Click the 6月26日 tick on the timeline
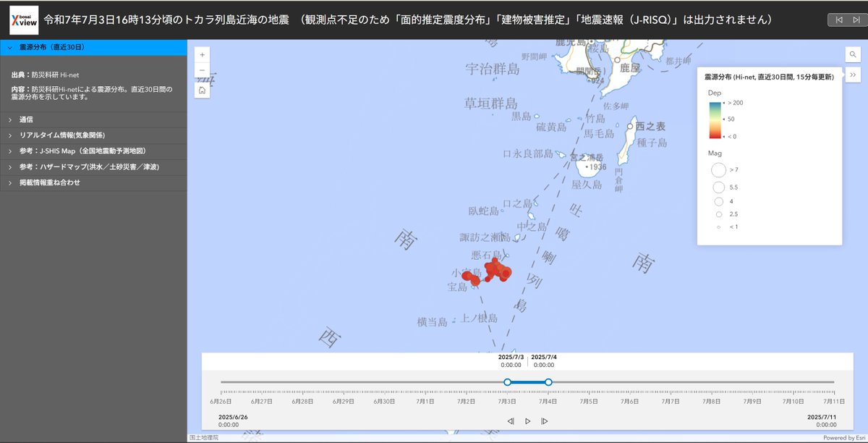Image resolution: width=868 pixels, height=443 pixels. click(221, 400)
